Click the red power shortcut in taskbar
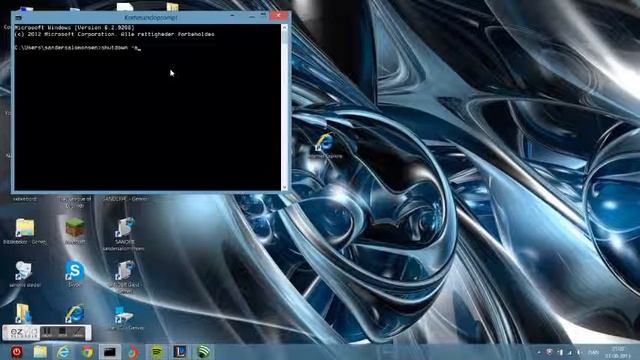 (17, 351)
